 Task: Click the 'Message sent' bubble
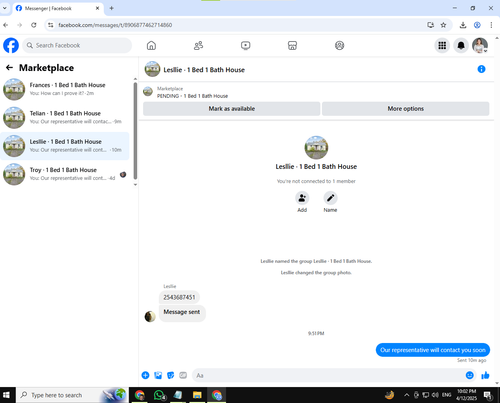182,313
